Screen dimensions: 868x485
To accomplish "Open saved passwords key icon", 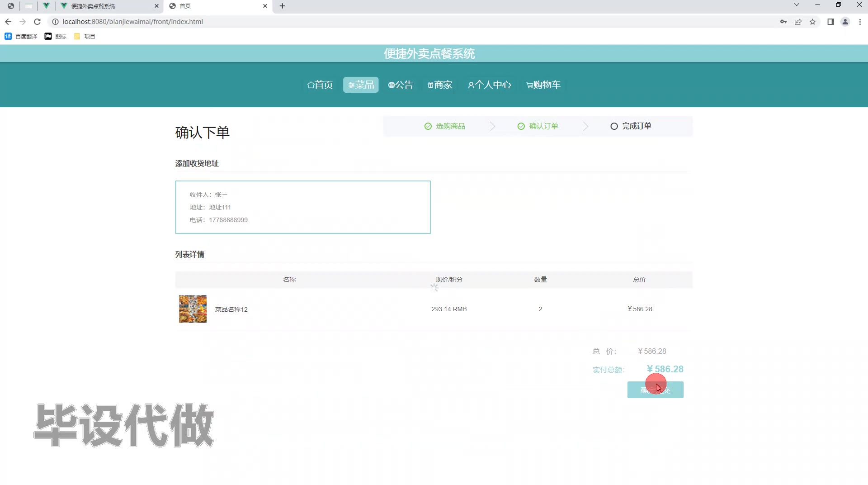I will click(x=783, y=22).
